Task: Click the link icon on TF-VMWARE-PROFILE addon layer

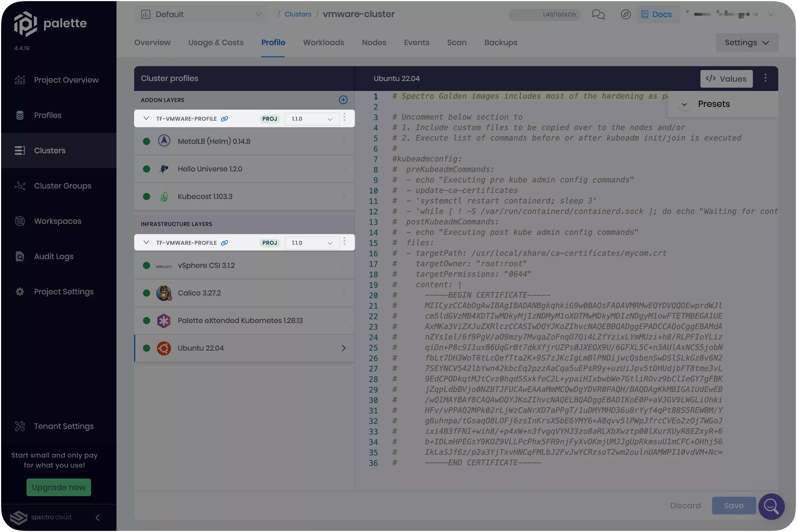Action: click(224, 119)
